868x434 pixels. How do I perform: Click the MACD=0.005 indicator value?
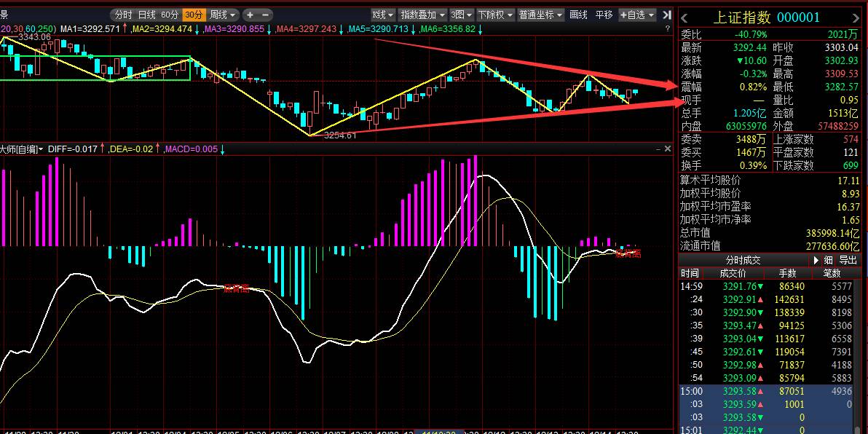pyautogui.click(x=191, y=149)
